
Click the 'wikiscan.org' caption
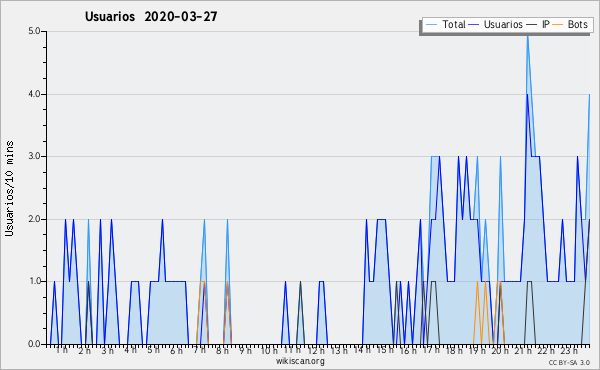pyautogui.click(x=300, y=361)
